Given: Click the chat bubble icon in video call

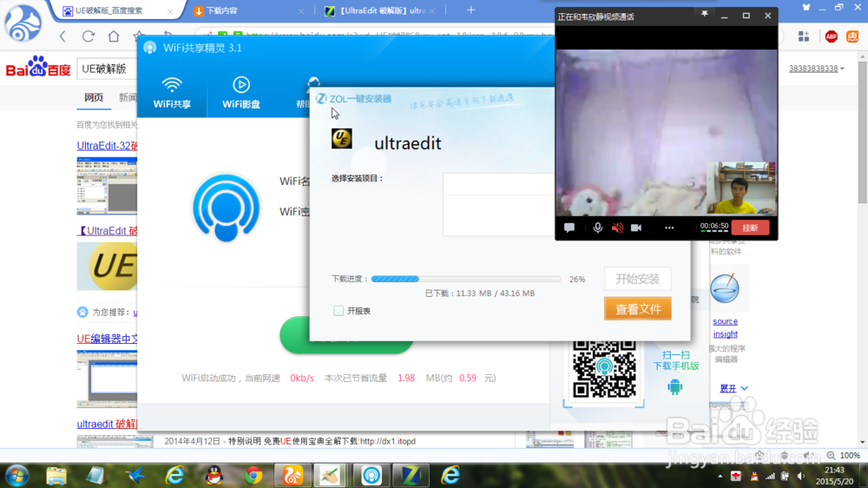Looking at the screenshot, I should (569, 228).
